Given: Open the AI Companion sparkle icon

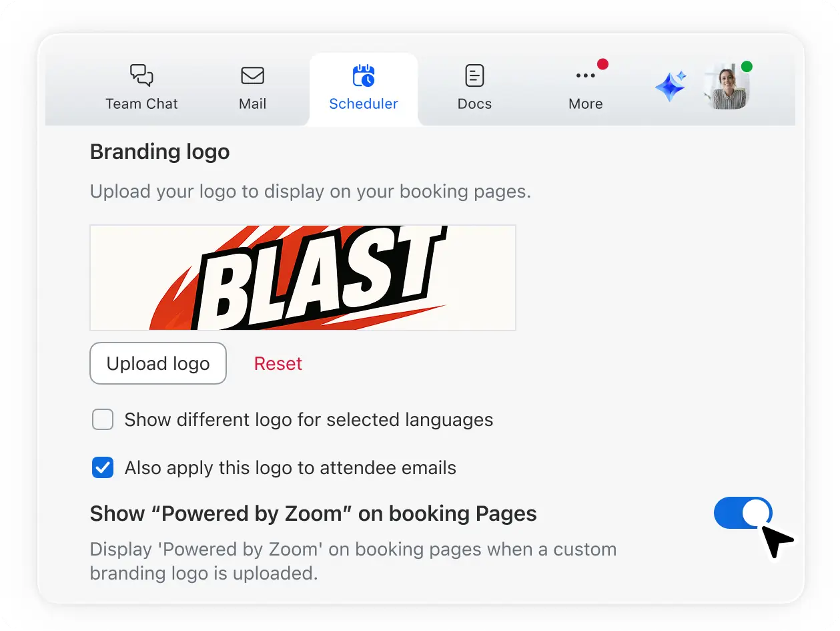Looking at the screenshot, I should [x=671, y=87].
